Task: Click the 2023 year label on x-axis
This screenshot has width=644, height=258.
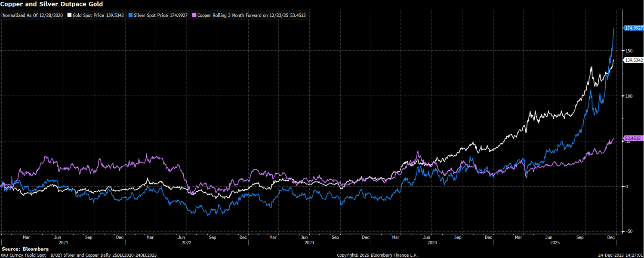Action: pos(309,243)
